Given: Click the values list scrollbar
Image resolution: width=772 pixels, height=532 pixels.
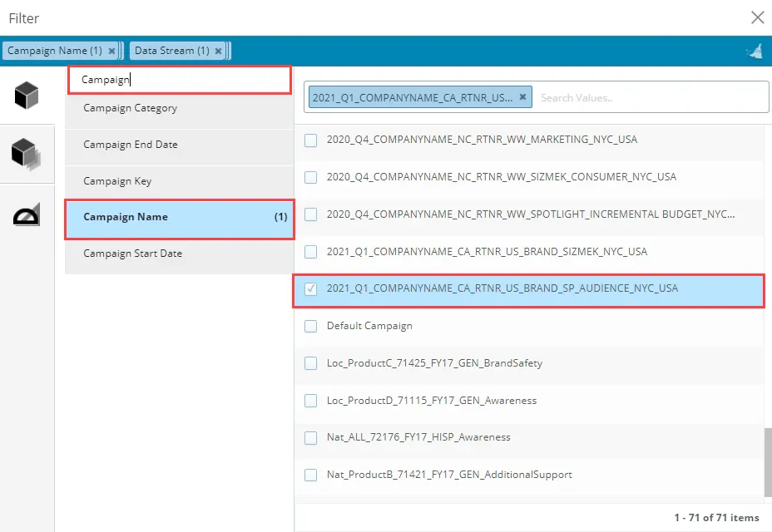Looking at the screenshot, I should pos(768,462).
